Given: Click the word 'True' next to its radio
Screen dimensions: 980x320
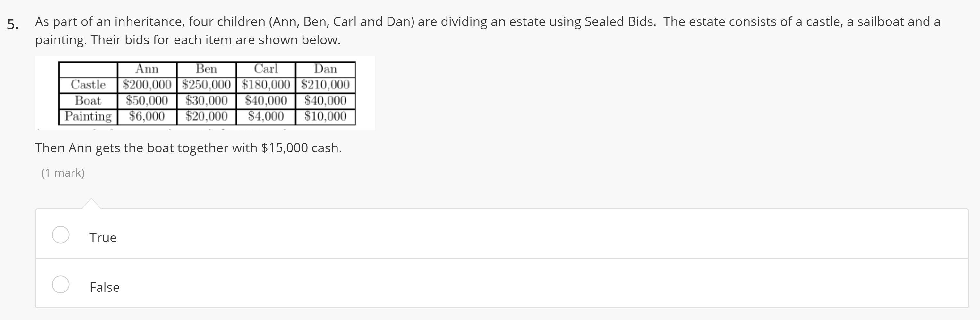Looking at the screenshot, I should (103, 237).
